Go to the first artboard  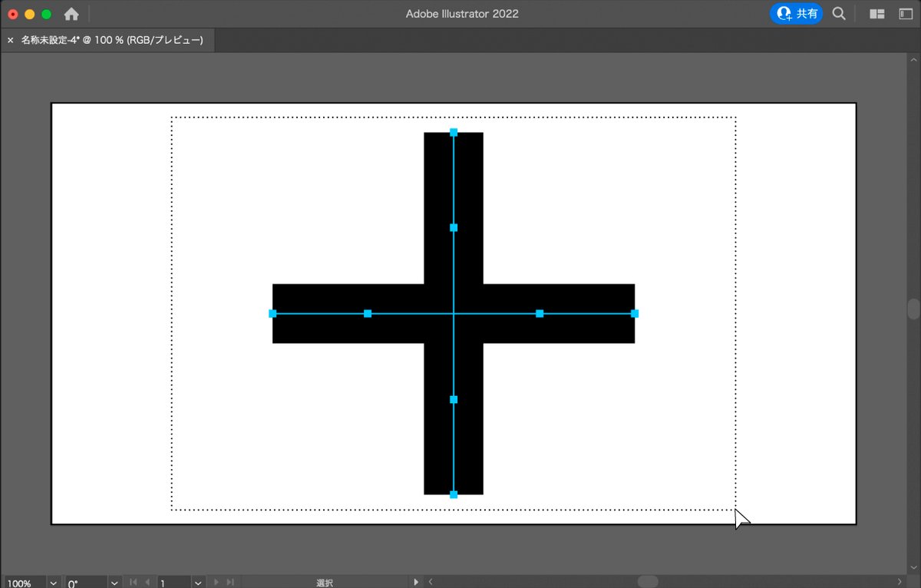[133, 583]
